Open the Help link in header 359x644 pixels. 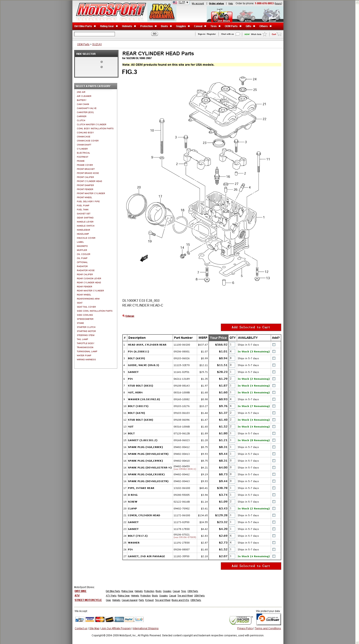coord(231,3)
